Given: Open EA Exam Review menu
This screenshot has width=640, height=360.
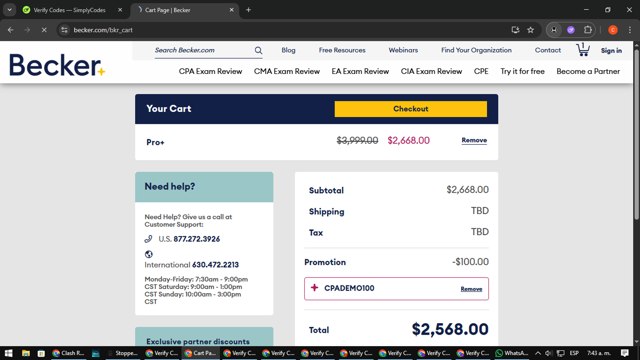Looking at the screenshot, I should 360,71.
